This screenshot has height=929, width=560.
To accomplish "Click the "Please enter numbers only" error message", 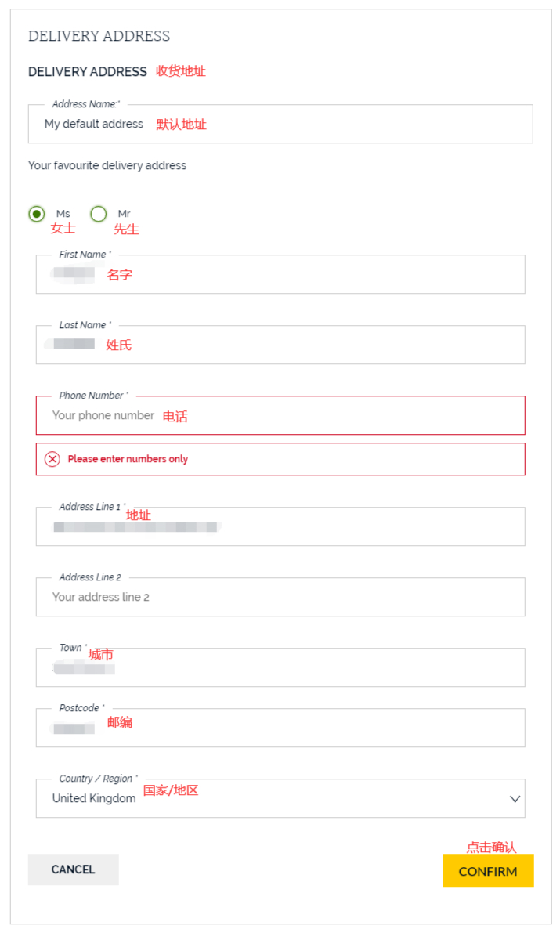I will (128, 459).
